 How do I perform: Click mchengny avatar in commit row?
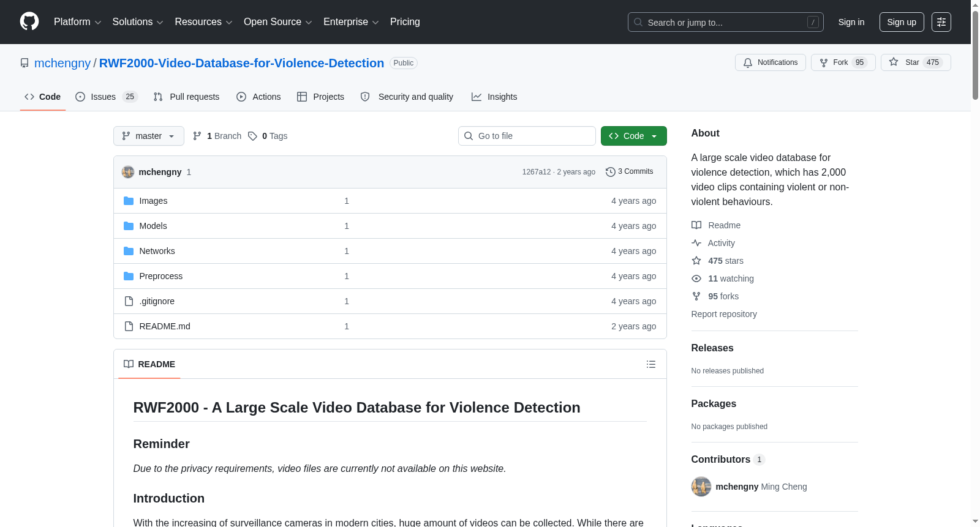[128, 172]
